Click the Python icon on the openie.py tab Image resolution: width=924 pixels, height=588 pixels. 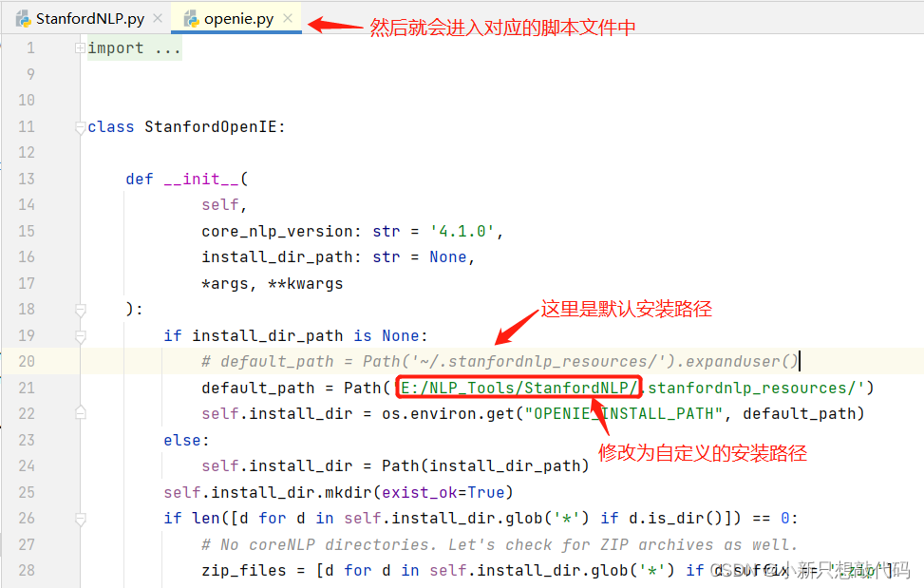click(x=190, y=17)
